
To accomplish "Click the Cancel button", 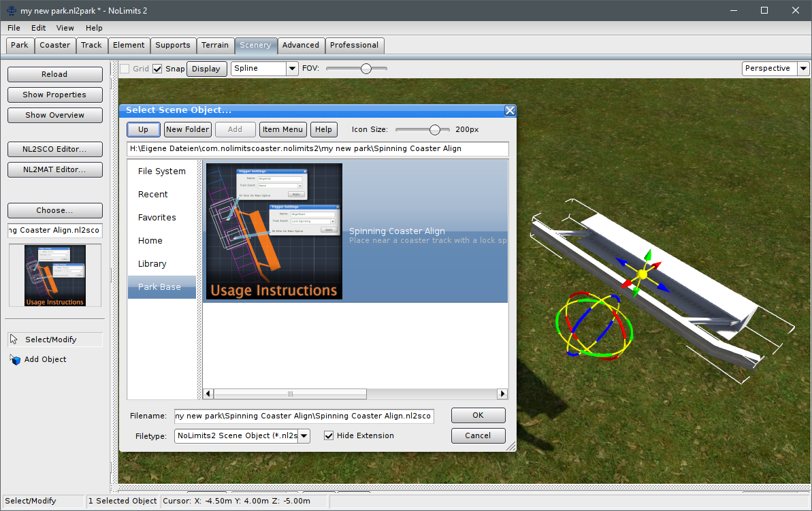I will [x=478, y=435].
